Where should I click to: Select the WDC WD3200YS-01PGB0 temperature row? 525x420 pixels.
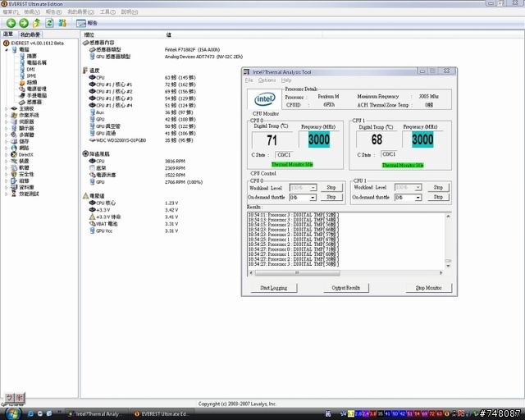(x=141, y=140)
